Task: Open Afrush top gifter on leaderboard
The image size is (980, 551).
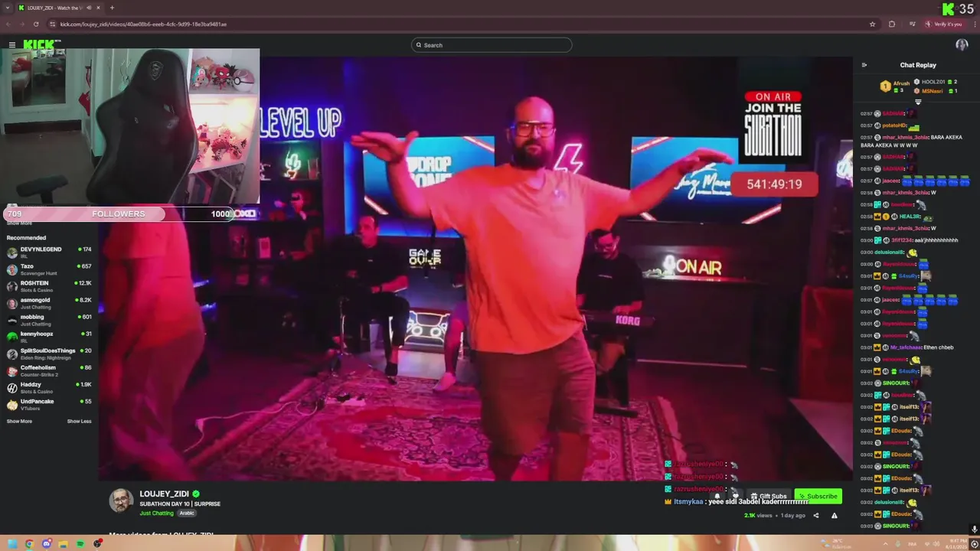Action: (895, 86)
